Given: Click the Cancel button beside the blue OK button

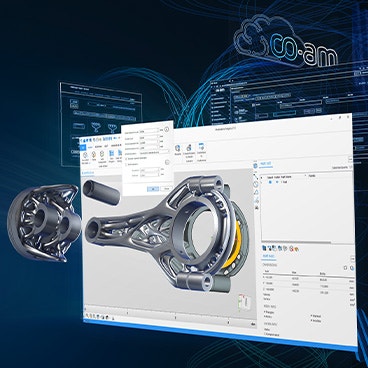Looking at the screenshot, I should click(166, 189).
